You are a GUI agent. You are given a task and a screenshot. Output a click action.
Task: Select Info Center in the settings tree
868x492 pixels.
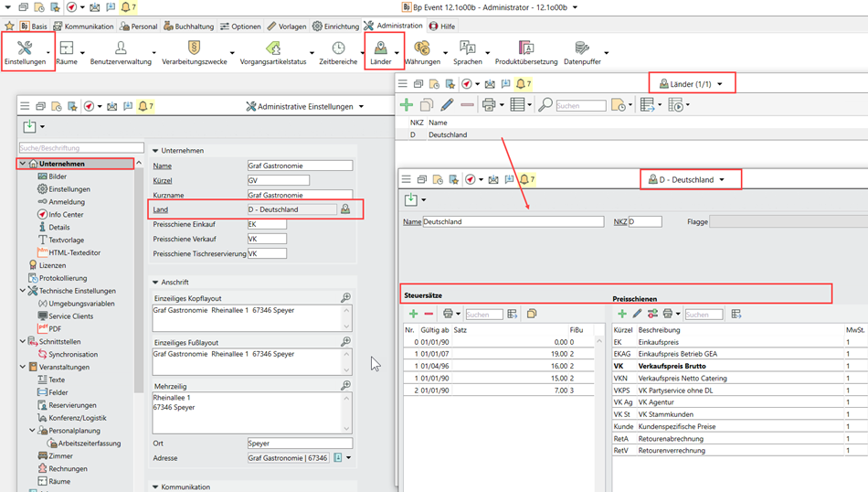[65, 215]
